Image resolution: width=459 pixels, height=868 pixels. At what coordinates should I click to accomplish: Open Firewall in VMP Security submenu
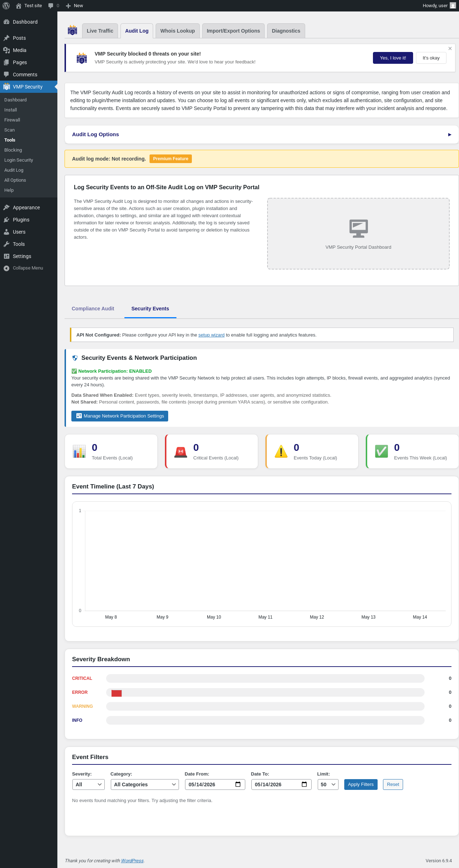pos(12,120)
